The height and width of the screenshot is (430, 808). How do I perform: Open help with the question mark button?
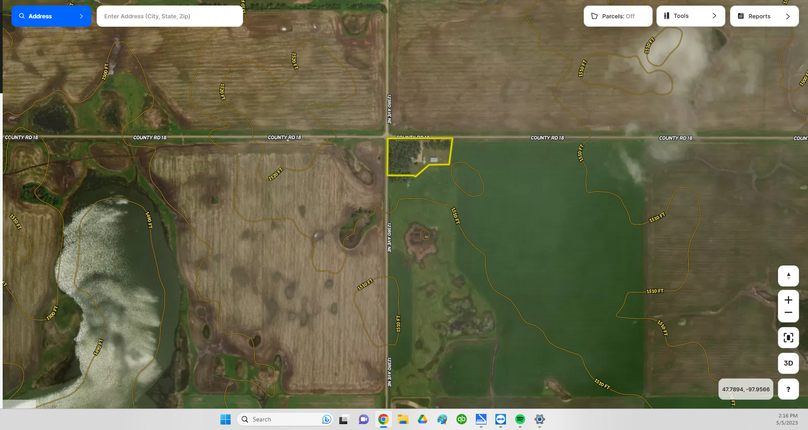(x=788, y=389)
